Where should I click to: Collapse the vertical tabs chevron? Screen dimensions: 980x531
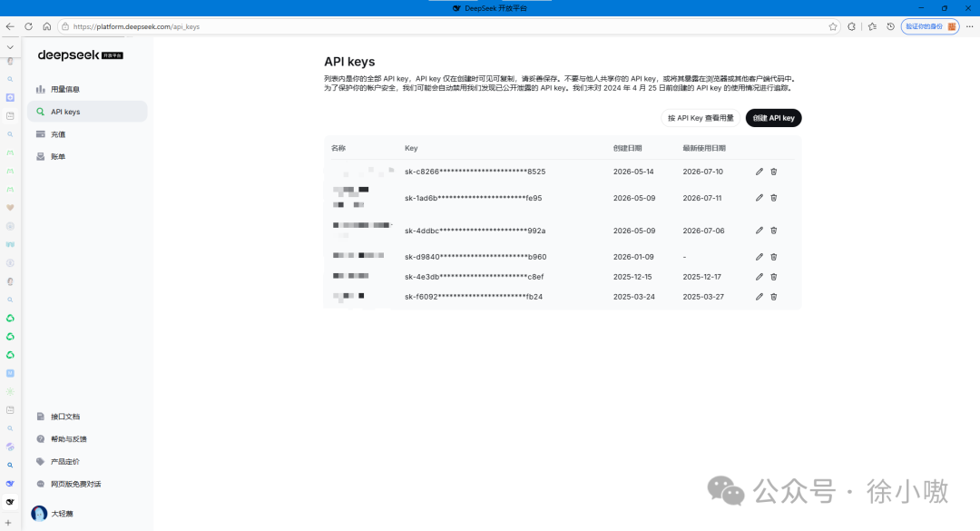coord(10,47)
